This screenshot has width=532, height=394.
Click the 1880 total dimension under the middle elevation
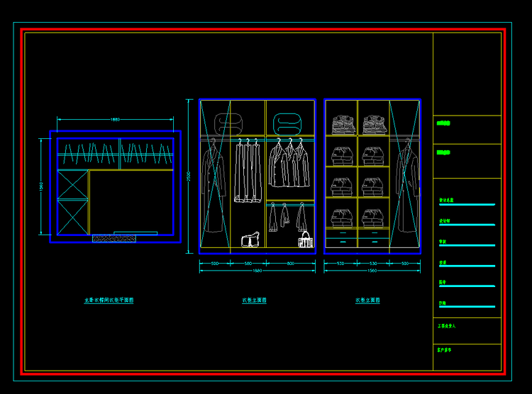tap(257, 271)
